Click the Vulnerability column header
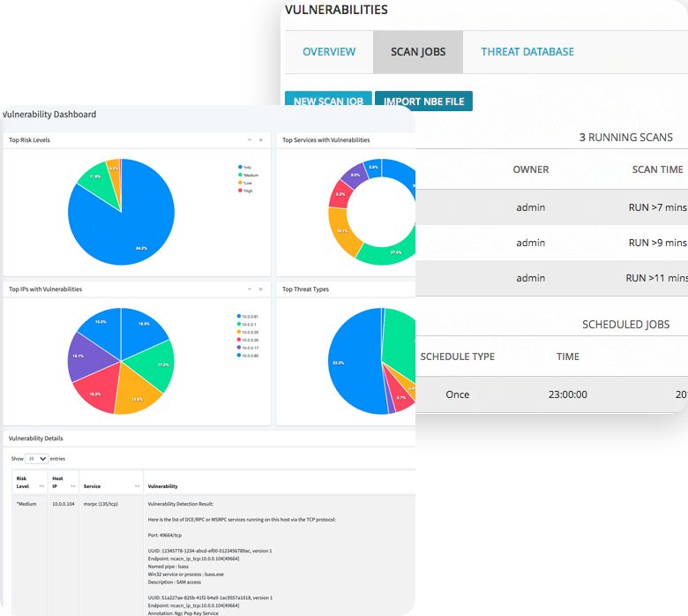Viewport: 688px width, 616px height. (163, 486)
